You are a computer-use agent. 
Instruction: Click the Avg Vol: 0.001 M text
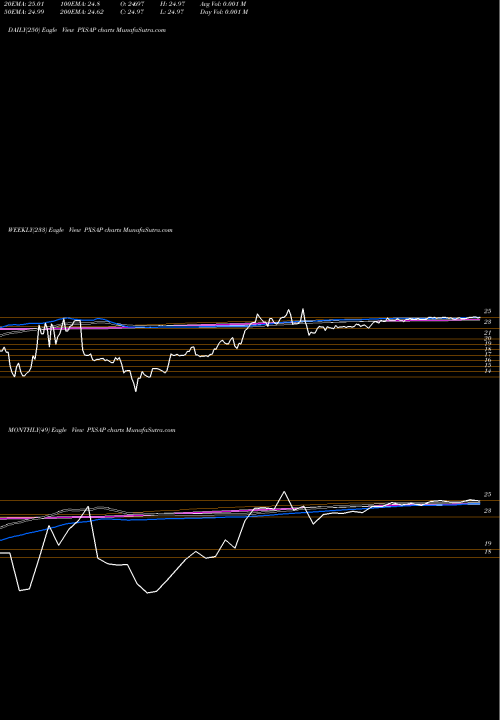pyautogui.click(x=223, y=4)
